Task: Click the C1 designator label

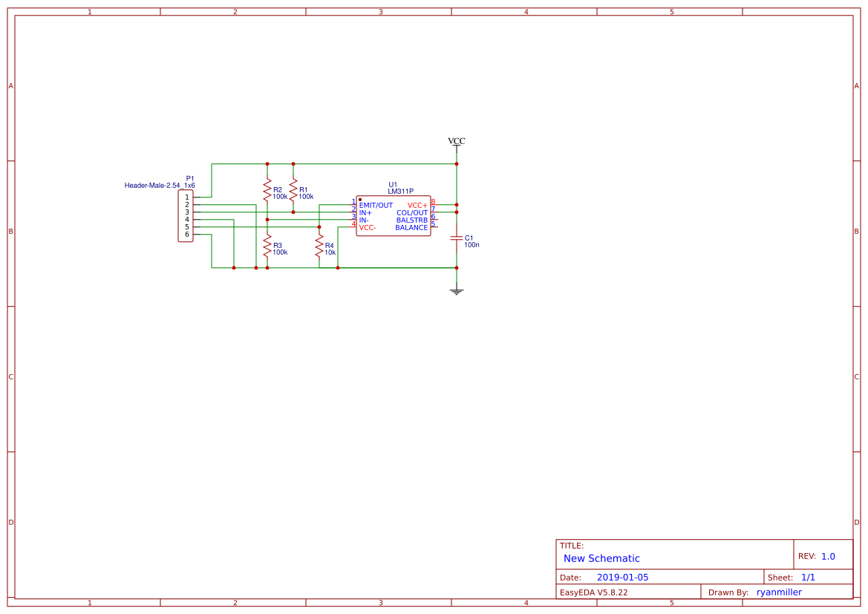Action: coord(469,238)
